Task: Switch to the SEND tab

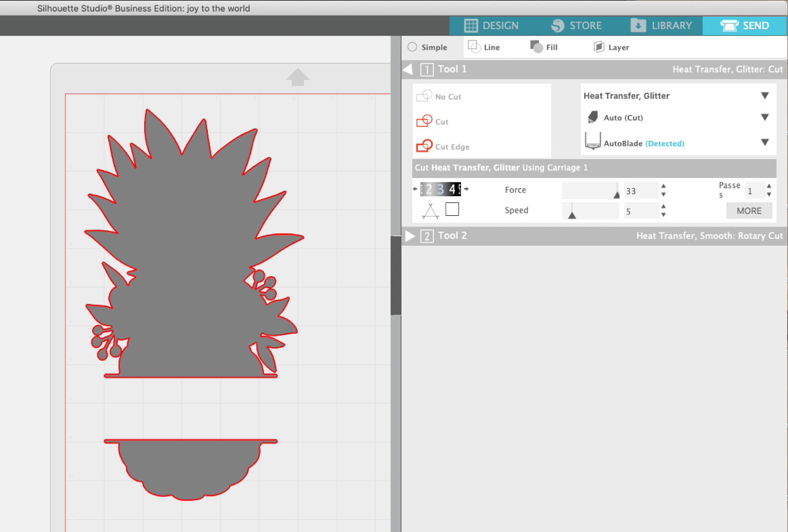Action: 744,25
